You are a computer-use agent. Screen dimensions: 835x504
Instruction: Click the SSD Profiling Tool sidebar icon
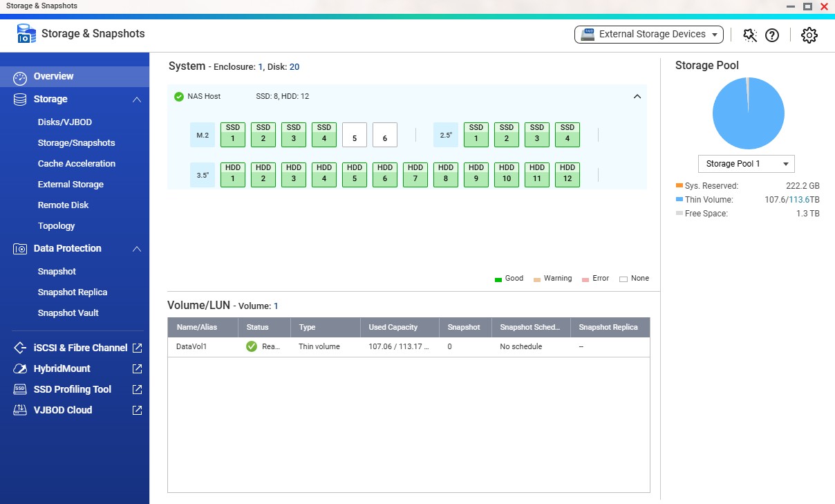pyautogui.click(x=20, y=389)
